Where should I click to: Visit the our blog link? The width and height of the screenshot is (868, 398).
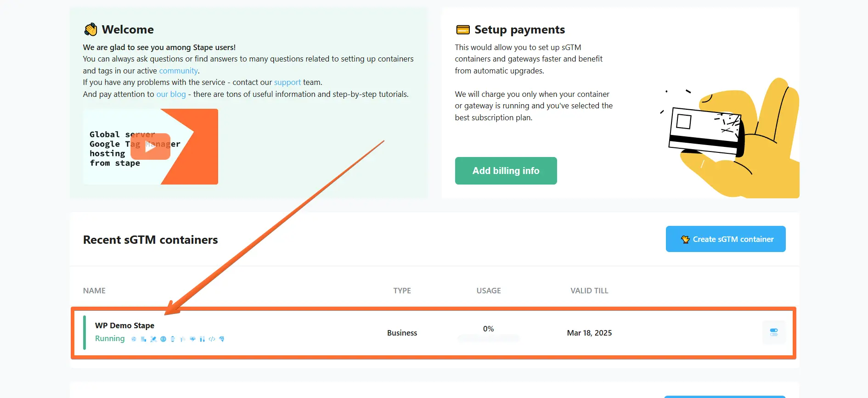(x=171, y=94)
